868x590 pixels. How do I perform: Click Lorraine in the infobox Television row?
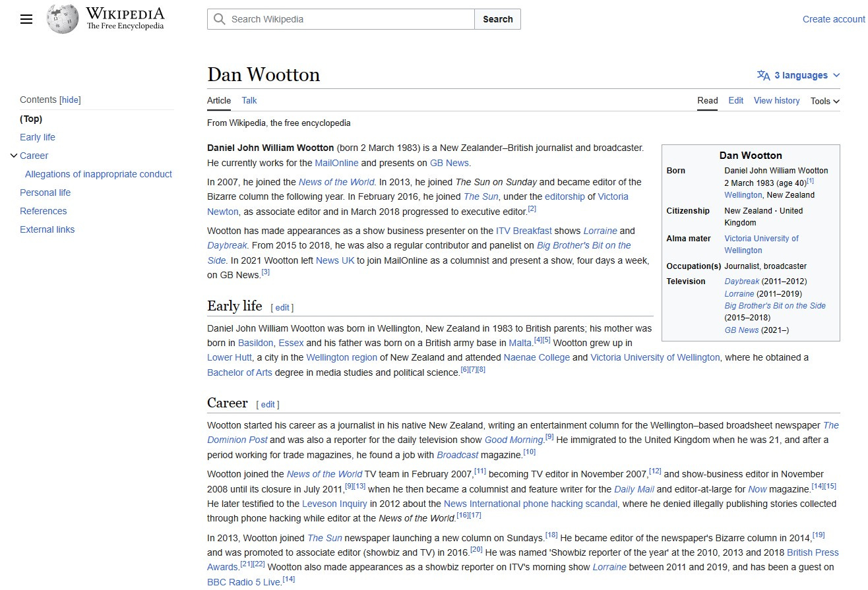[739, 293]
